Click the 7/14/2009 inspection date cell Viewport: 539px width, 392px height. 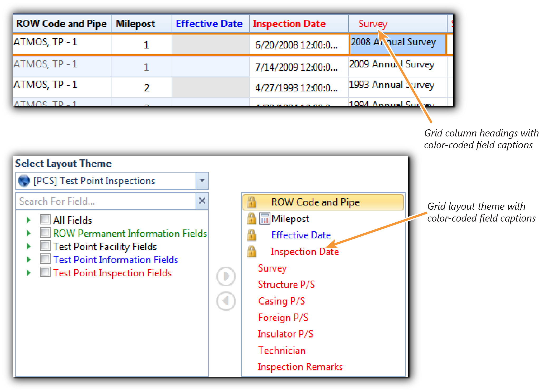(x=299, y=67)
